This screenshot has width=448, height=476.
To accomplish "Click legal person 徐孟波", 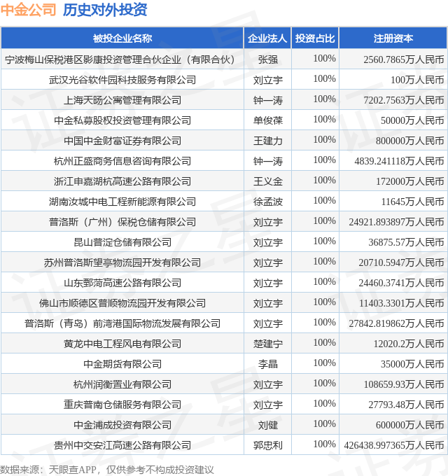I will click(267, 202).
